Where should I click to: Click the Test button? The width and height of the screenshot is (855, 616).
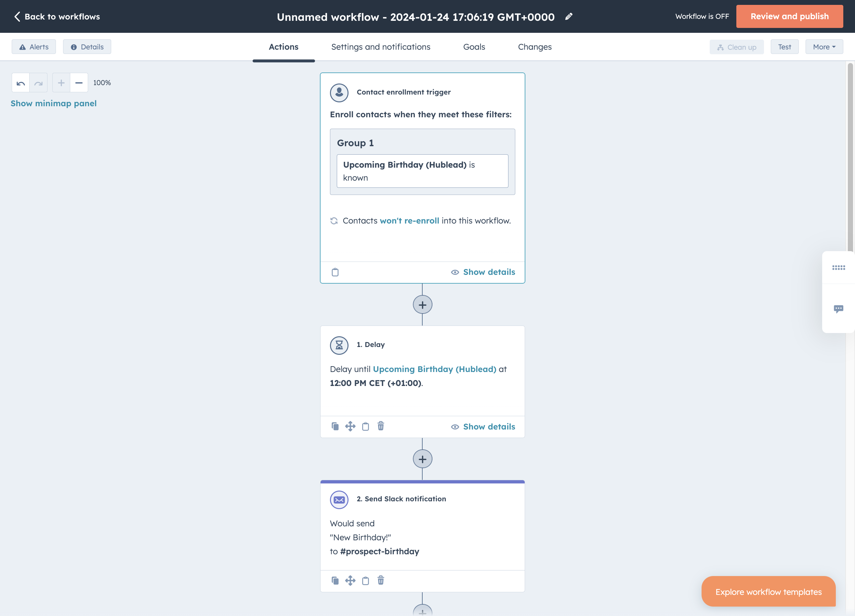(x=784, y=47)
